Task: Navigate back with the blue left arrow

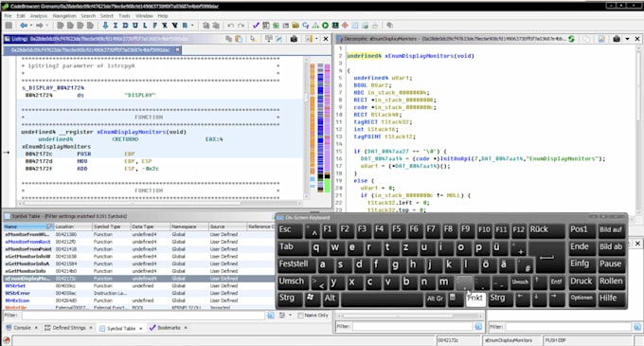Action: click(x=24, y=26)
